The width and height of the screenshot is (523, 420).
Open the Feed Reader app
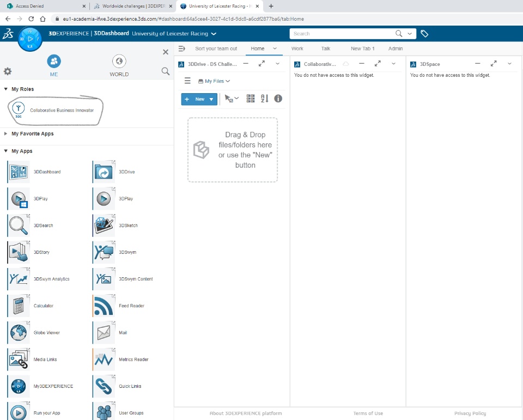click(x=104, y=306)
